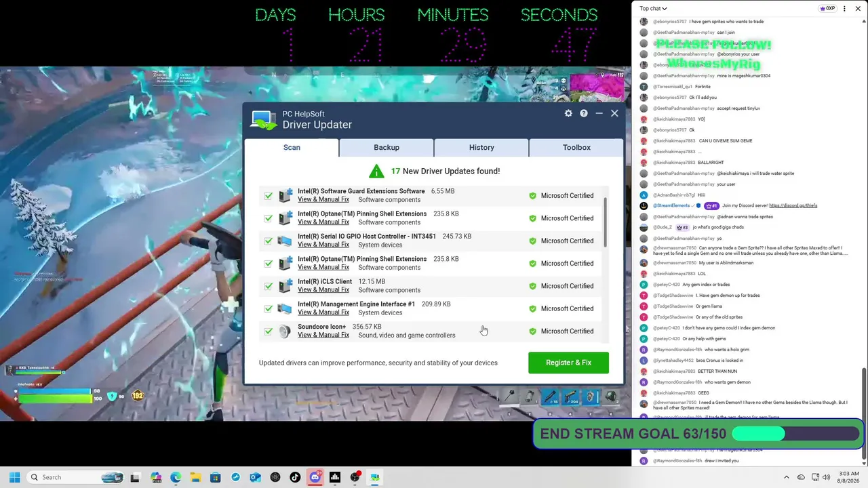Click the Serial IO GPIO controller device icon
Viewport: 868px width, 488px height.
coord(285,241)
